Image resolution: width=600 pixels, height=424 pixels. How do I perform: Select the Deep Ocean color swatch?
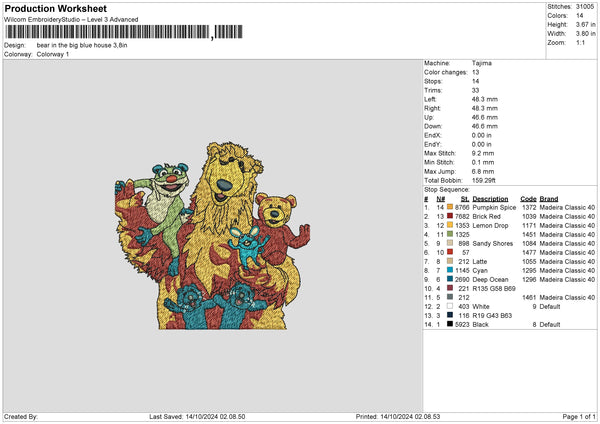tap(450, 279)
